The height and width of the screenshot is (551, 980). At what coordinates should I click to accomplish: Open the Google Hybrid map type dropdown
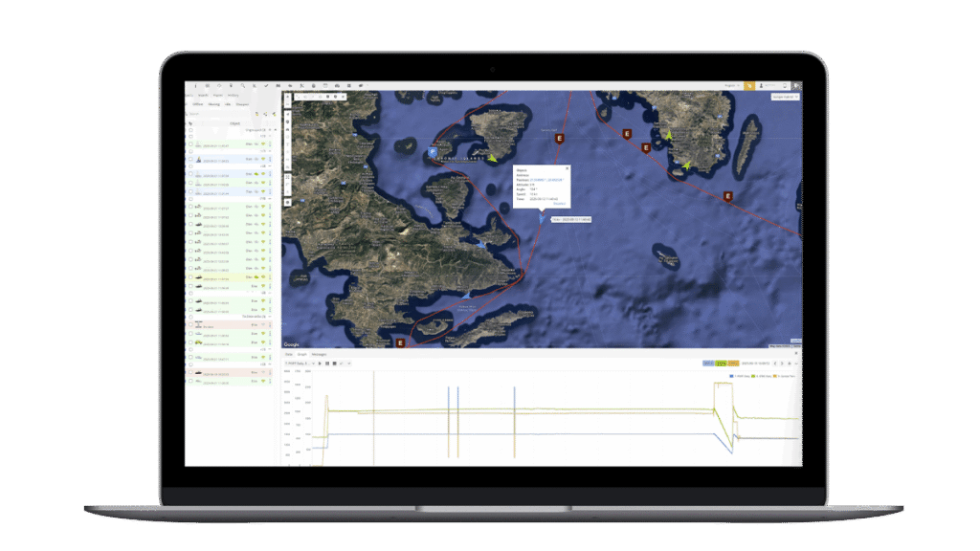(x=784, y=97)
